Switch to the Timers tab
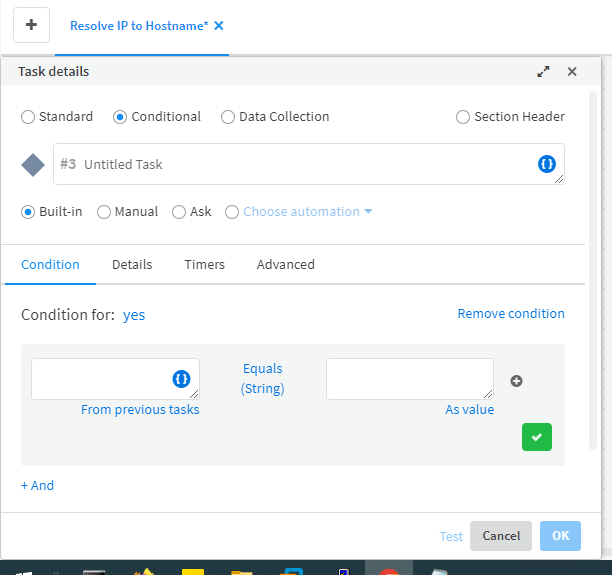The height and width of the screenshot is (575, 612). pos(205,265)
